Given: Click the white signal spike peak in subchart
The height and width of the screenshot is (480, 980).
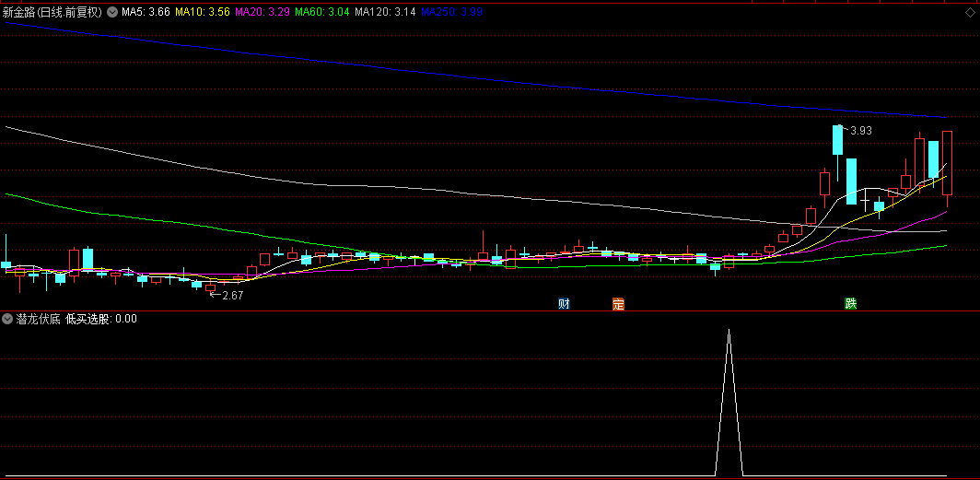Looking at the screenshot, I should click(x=729, y=330).
